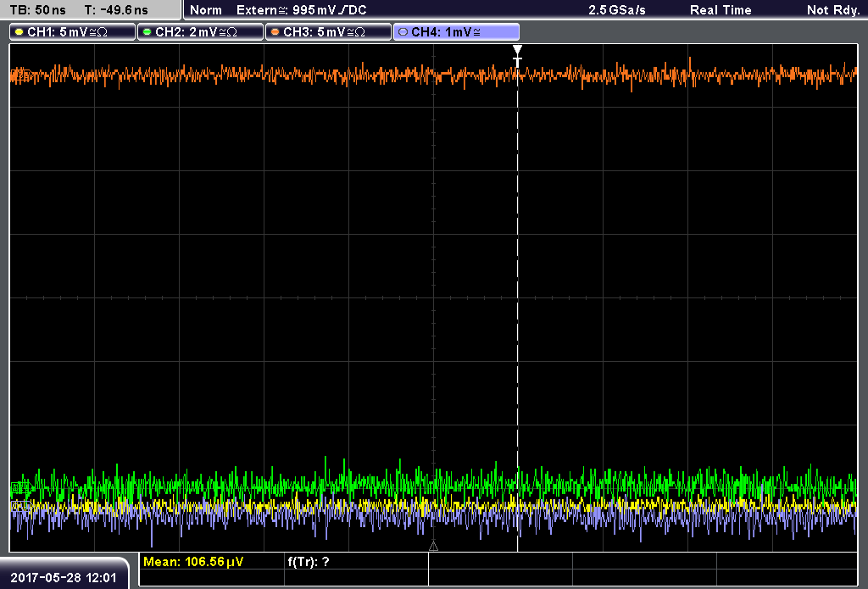Click the f(Tr): ? measurement field
Viewport: 868px width, 589px height.
(309, 562)
